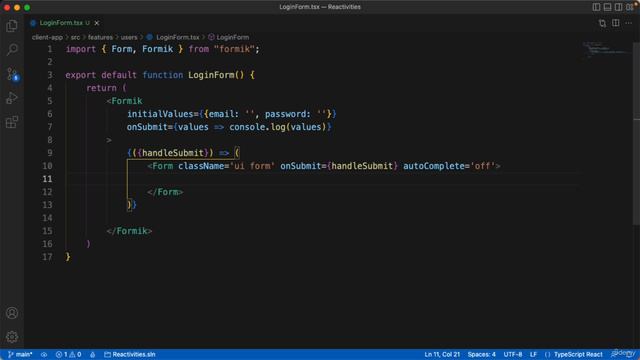The width and height of the screenshot is (640, 360).
Task: Click users in the breadcrumb
Action: [129, 37]
